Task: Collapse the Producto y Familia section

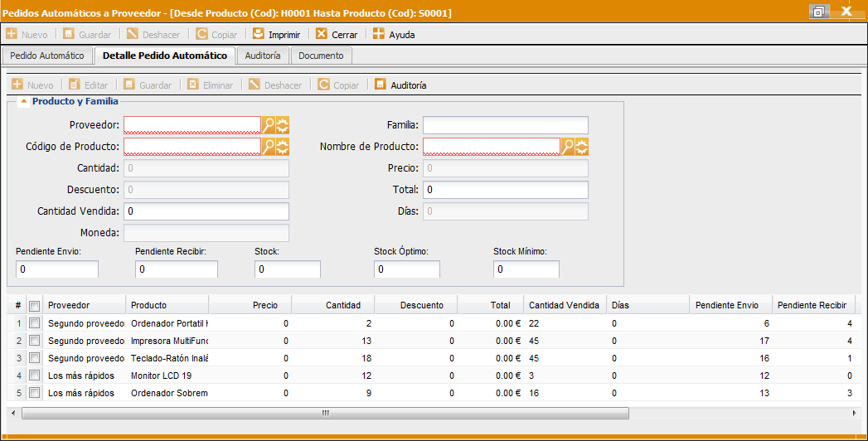Action: tap(24, 101)
